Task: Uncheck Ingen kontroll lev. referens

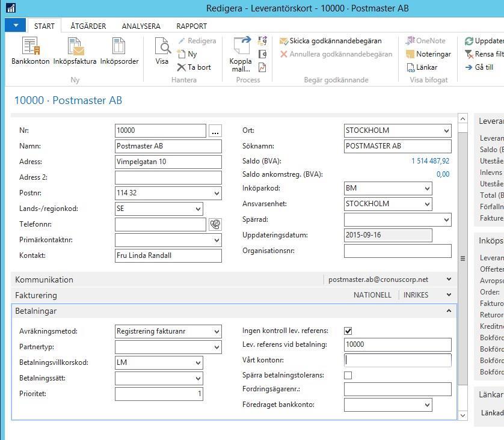Action: pyautogui.click(x=348, y=331)
